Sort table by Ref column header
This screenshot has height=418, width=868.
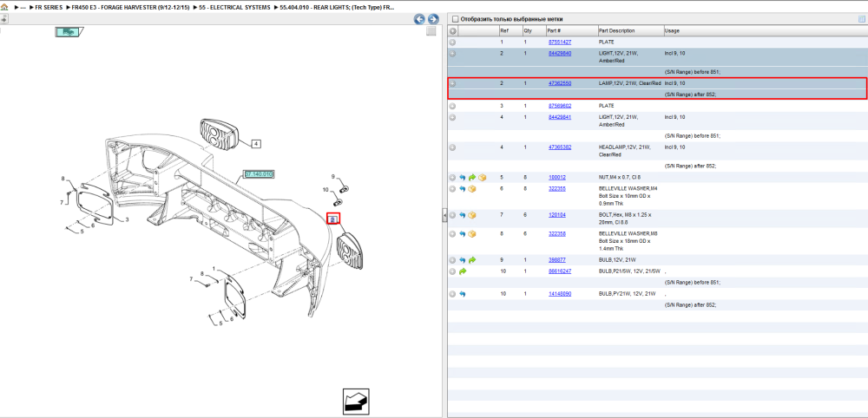click(x=510, y=31)
